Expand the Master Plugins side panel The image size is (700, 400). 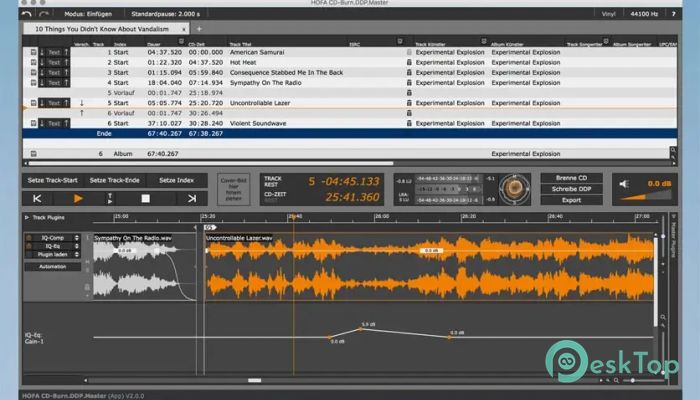(x=674, y=237)
